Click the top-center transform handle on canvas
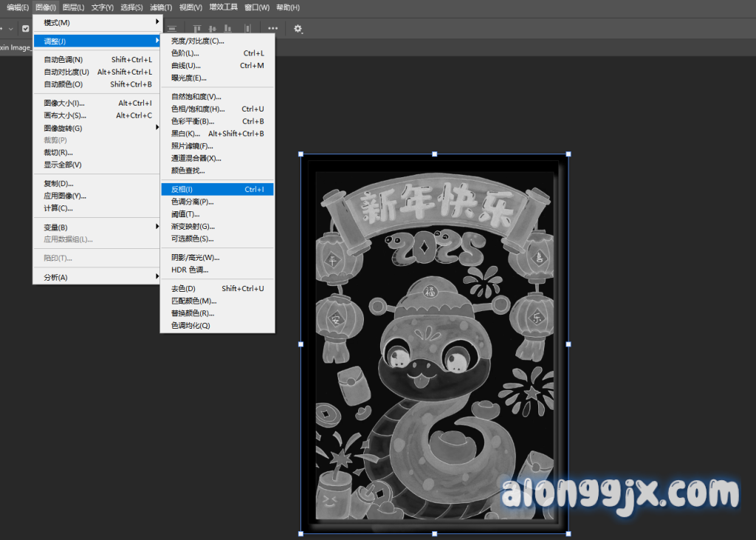Image resolution: width=756 pixels, height=540 pixels. pyautogui.click(x=434, y=154)
